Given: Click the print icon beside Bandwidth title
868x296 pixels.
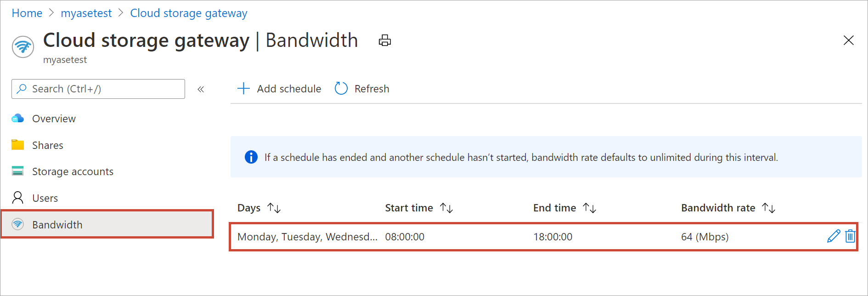Looking at the screenshot, I should click(385, 40).
